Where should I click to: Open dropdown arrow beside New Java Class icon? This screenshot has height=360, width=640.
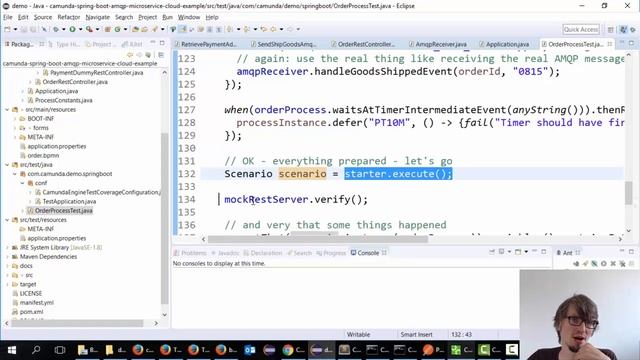click(125, 29)
